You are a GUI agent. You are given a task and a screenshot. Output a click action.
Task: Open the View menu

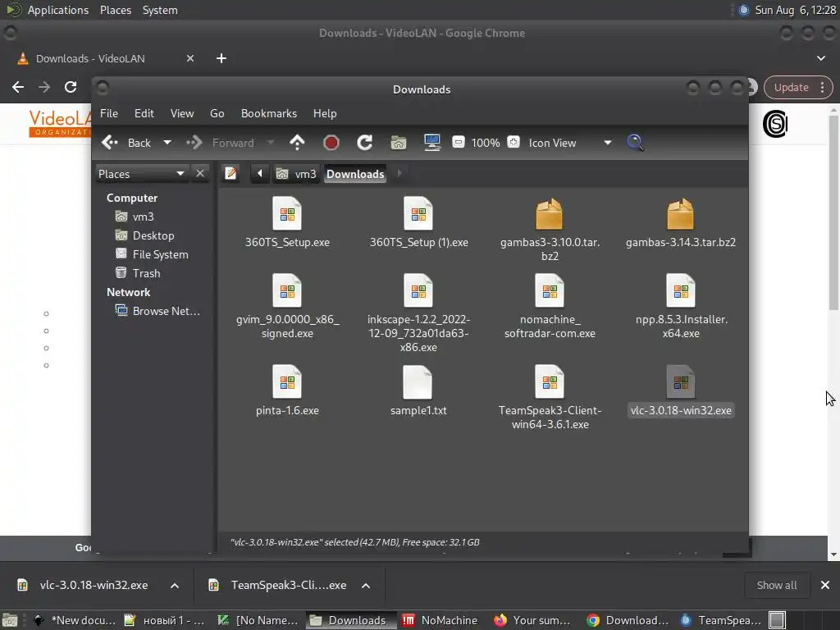click(x=182, y=113)
